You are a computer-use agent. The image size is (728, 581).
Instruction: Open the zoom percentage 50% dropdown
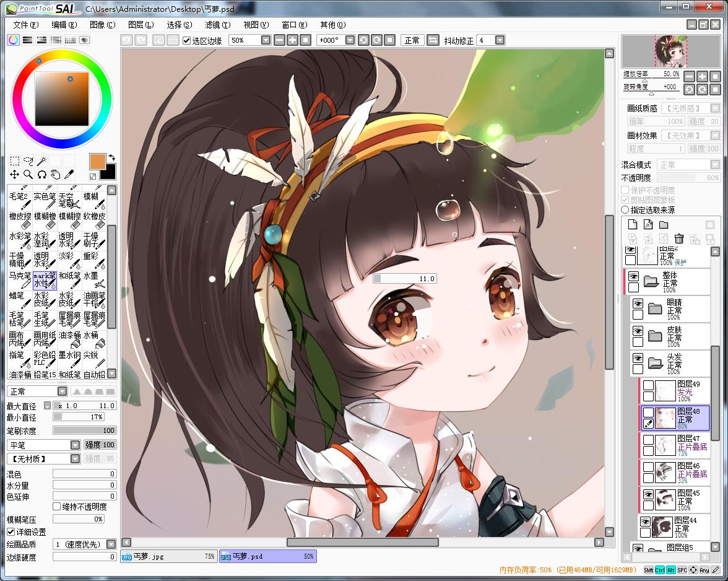pos(266,40)
